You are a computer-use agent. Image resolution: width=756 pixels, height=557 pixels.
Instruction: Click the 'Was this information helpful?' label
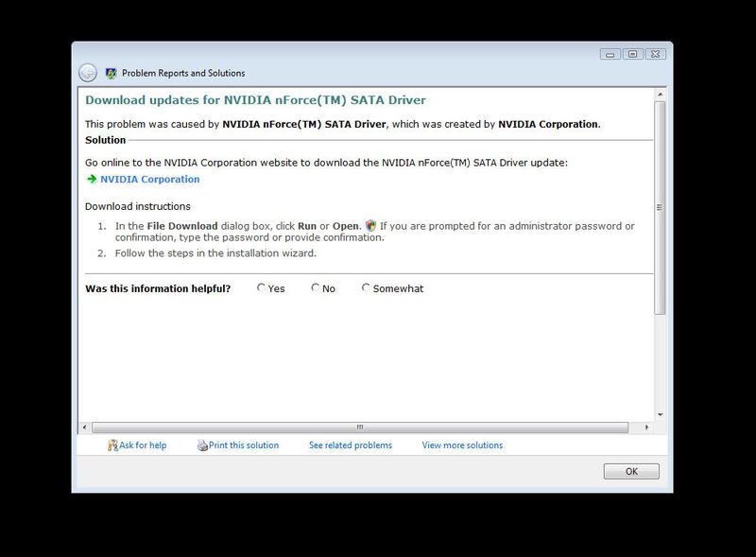point(158,288)
